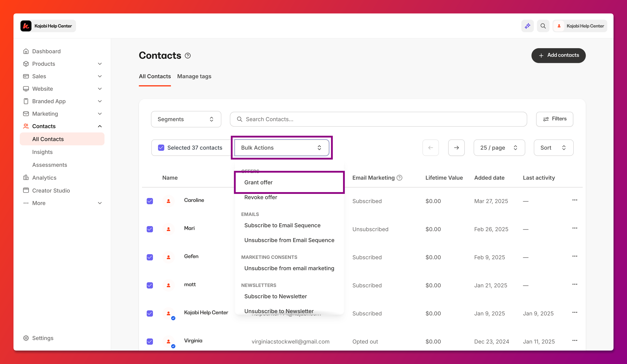Uncheck Virginia's row checkbox
The height and width of the screenshot is (364, 627).
click(x=150, y=341)
